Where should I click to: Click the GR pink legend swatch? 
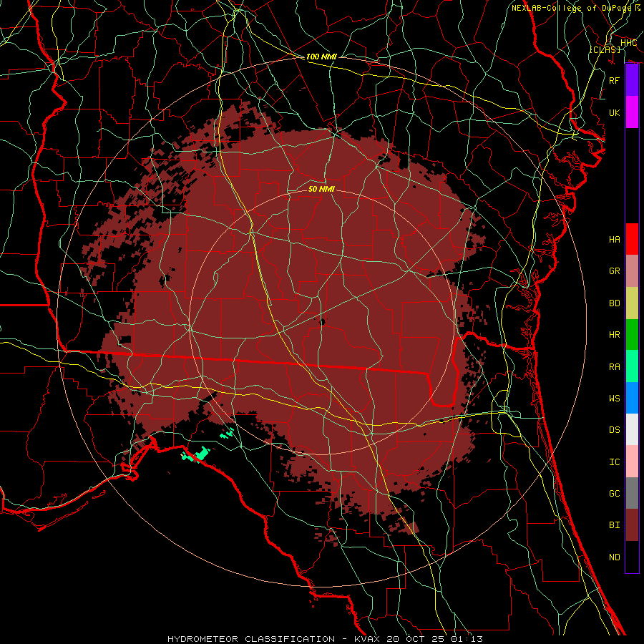coord(632,271)
